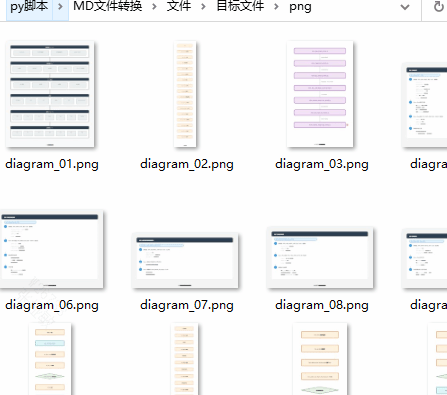Select the flowchart thumbnail below diagram_08.png

[x=320, y=359]
